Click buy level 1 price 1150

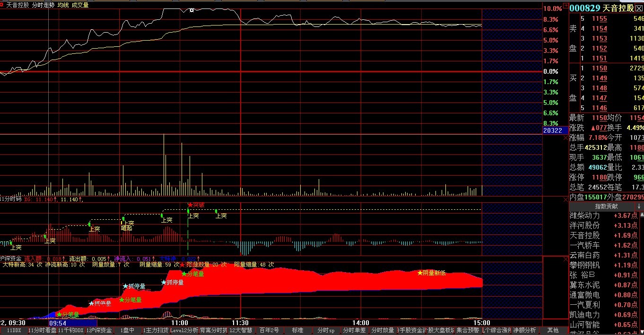pyautogui.click(x=600, y=69)
